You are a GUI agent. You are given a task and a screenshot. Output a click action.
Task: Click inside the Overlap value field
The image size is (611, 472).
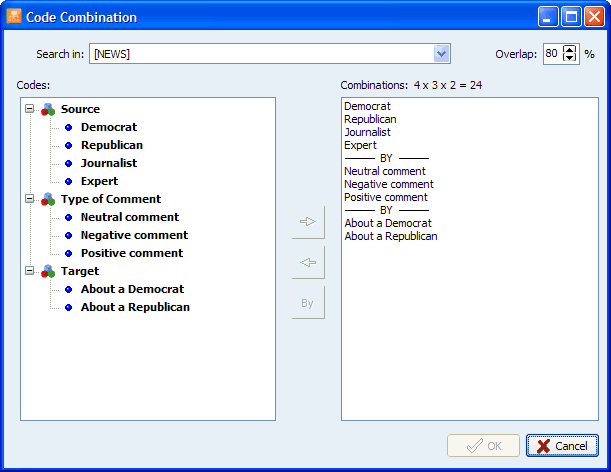point(552,54)
